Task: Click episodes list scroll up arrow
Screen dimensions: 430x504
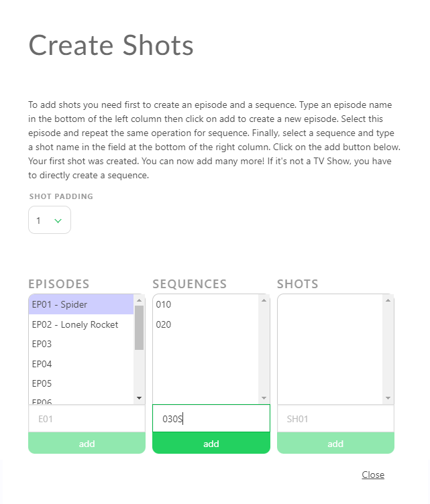Action: 140,300
